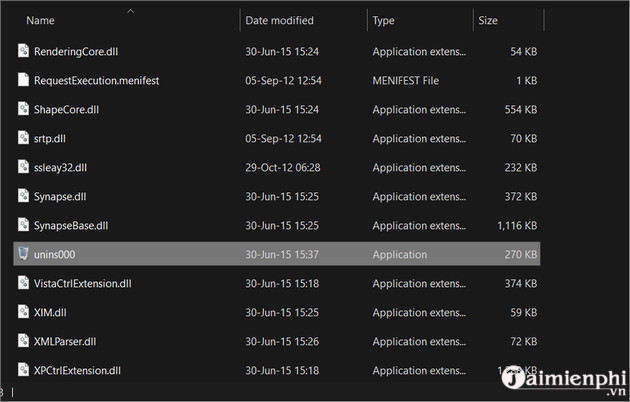Click the 1,116 KB size of SynapseBase.dll
630x402 pixels.
coord(517,226)
